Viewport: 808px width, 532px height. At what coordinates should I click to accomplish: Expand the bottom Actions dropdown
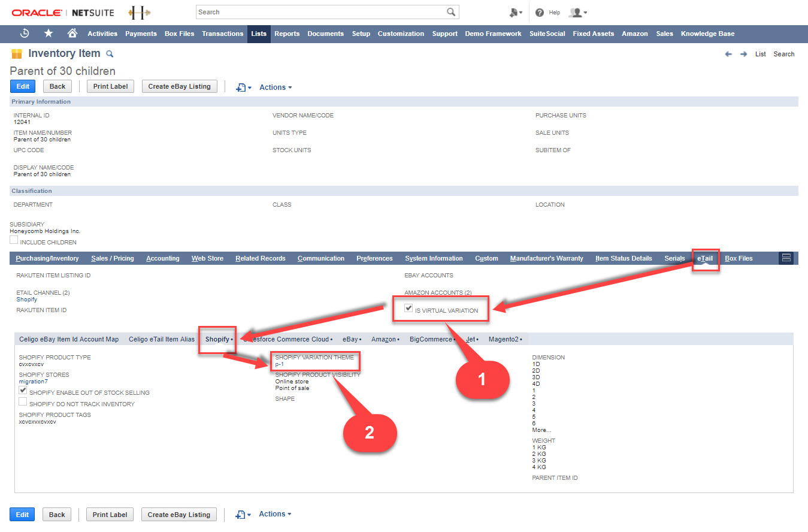276,514
